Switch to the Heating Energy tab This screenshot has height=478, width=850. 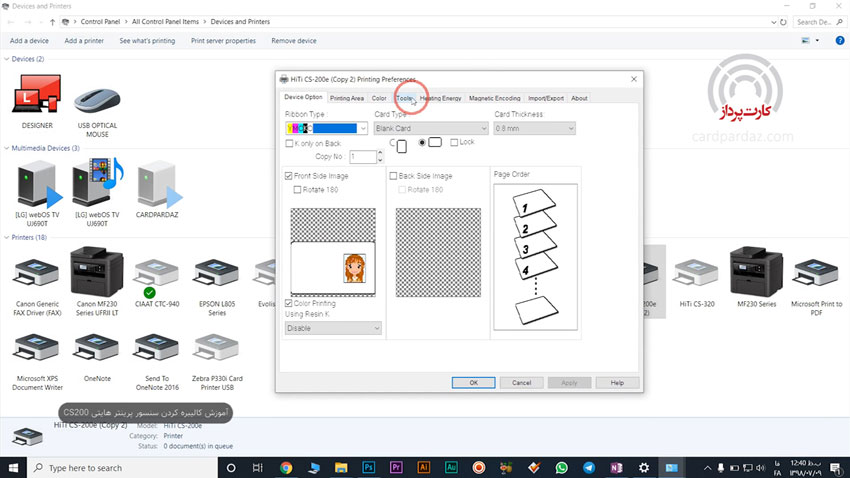[440, 98]
